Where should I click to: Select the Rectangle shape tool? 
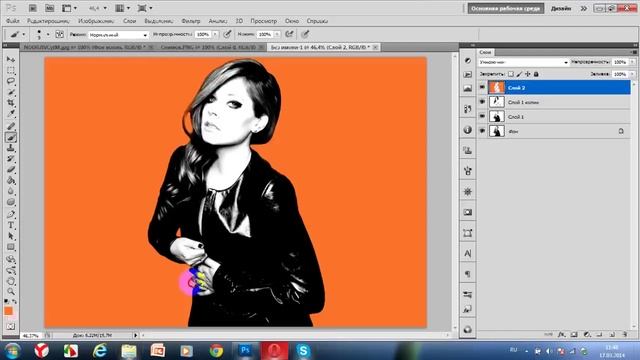(11, 247)
